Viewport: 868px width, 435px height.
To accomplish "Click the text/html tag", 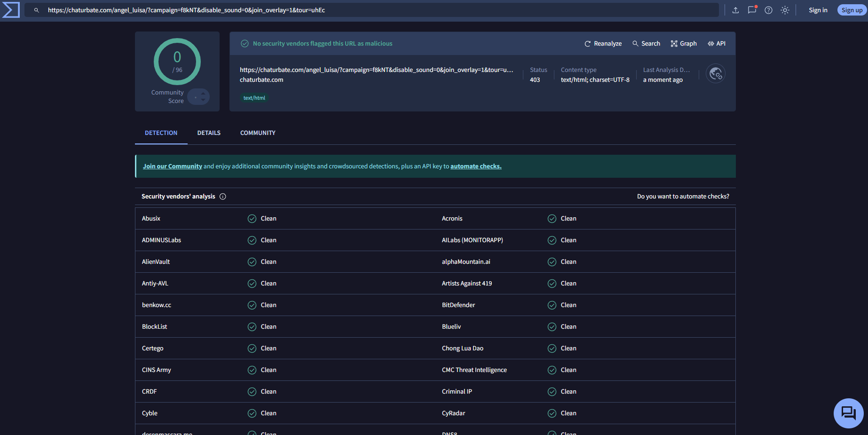I will pyautogui.click(x=254, y=98).
